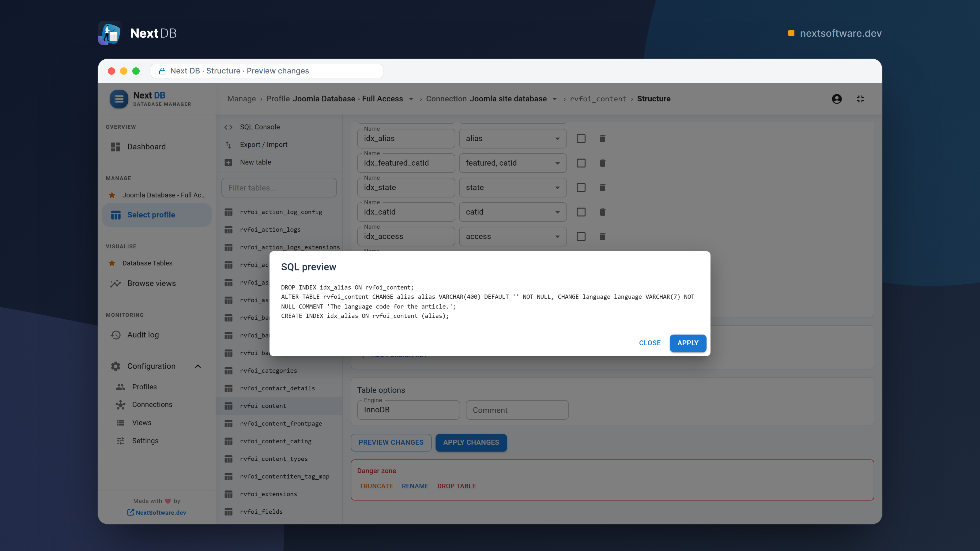Open the user account icon
Viewport: 980px width, 551px height.
pos(837,99)
